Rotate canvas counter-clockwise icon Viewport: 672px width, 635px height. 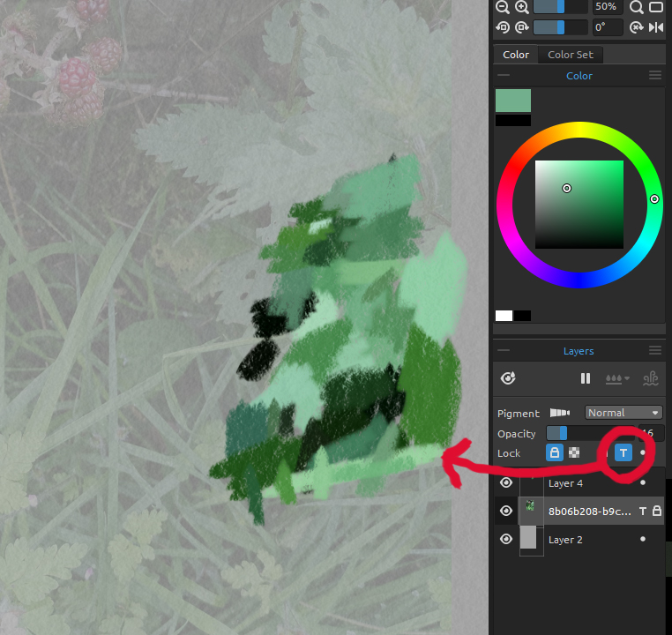click(x=503, y=27)
